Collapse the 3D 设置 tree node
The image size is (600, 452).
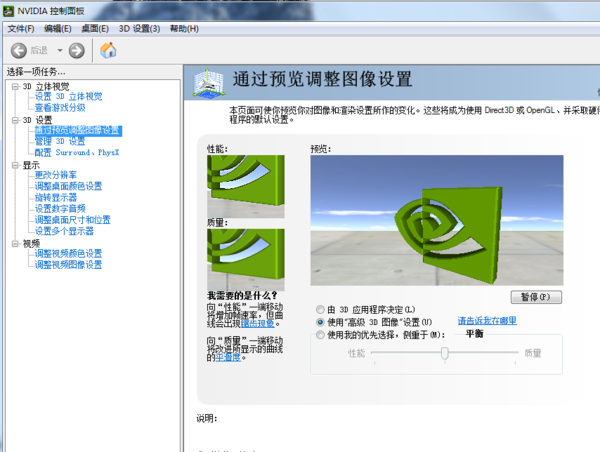pos(15,120)
